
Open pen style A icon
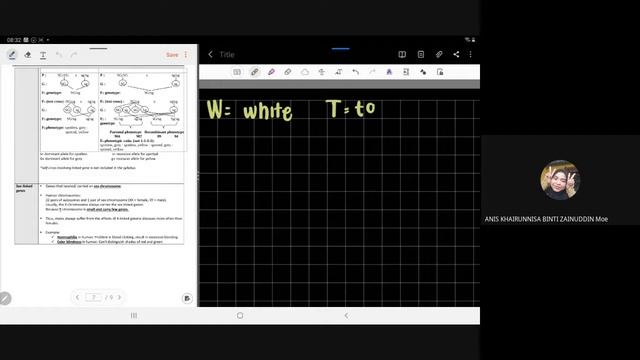tap(389, 72)
